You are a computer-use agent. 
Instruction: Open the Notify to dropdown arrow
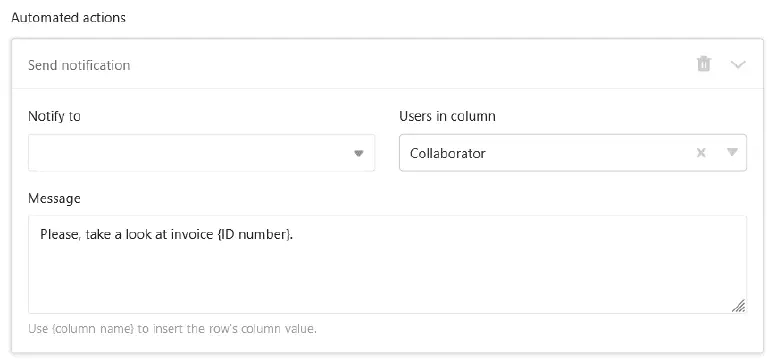click(x=359, y=153)
